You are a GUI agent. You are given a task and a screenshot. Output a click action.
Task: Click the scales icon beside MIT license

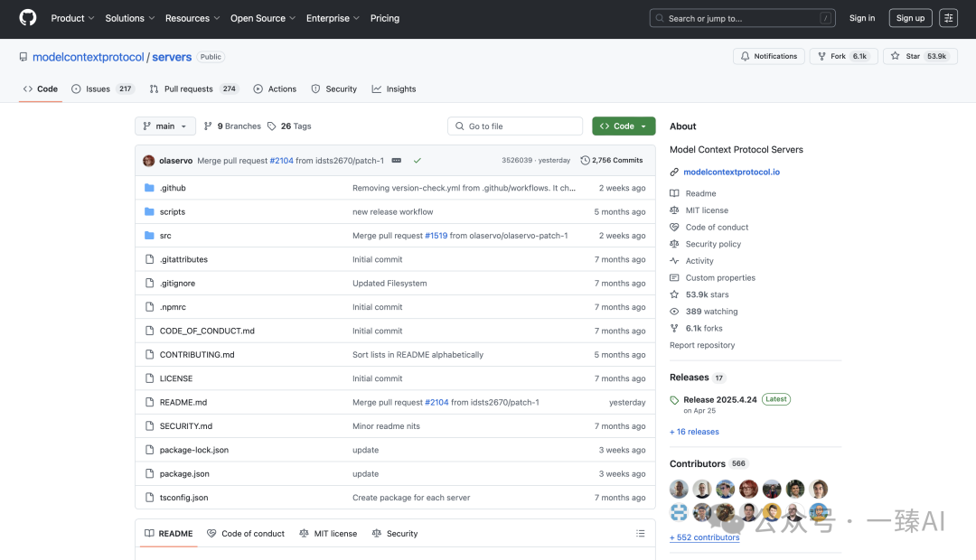click(674, 210)
